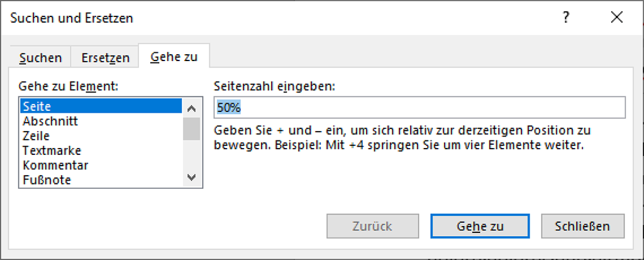Close the Suchen und Ersetzen dialog
644x260 pixels.
tap(616, 18)
